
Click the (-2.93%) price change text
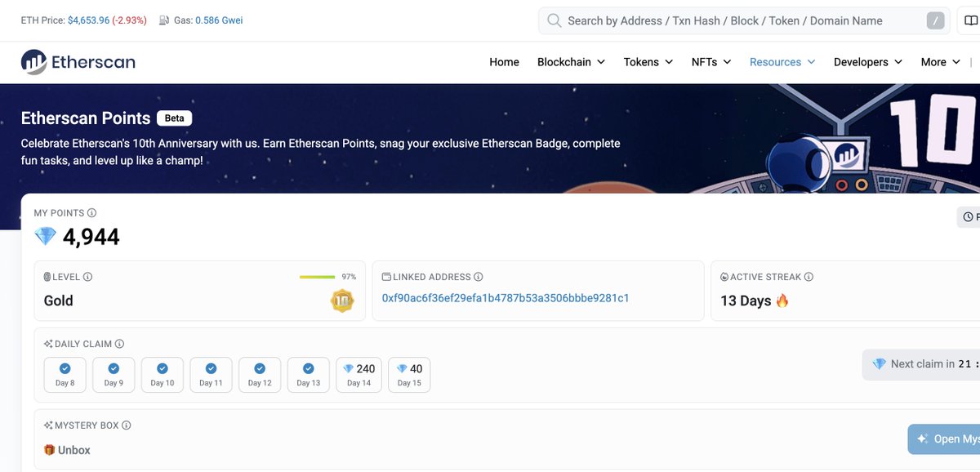(130, 20)
